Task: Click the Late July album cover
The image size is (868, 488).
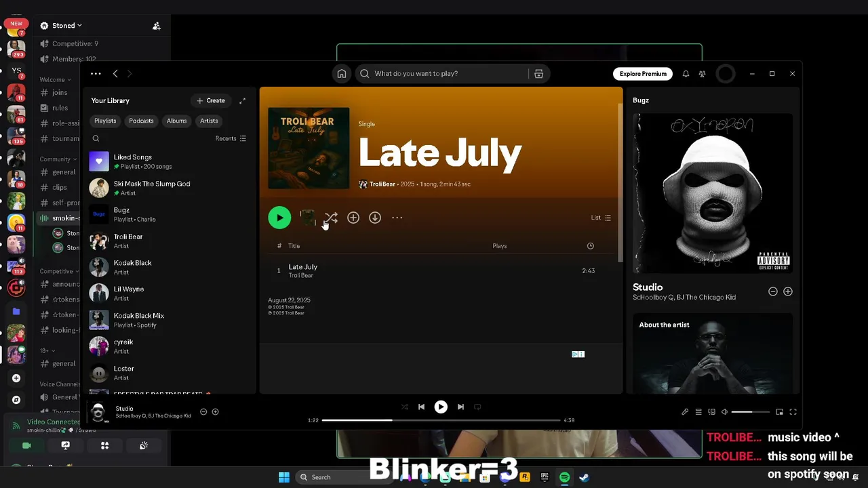Action: point(309,148)
